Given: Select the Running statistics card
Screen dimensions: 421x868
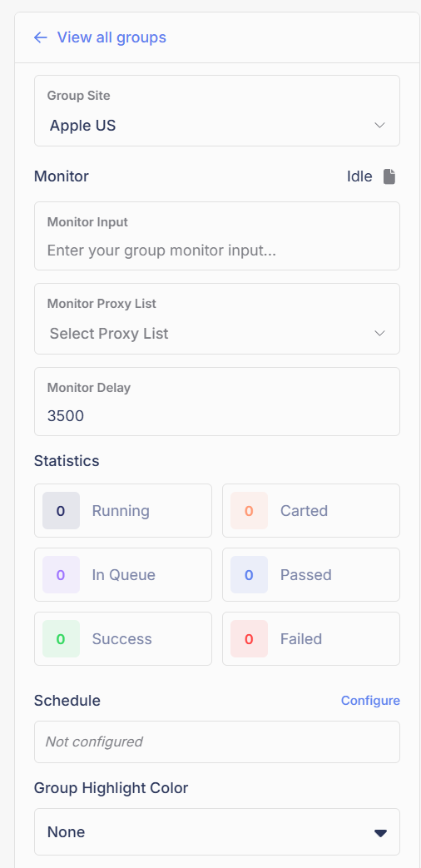Looking at the screenshot, I should click(x=123, y=510).
